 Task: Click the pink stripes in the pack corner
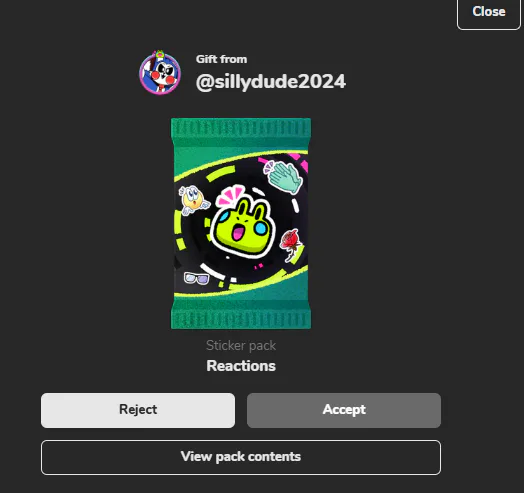(x=298, y=161)
